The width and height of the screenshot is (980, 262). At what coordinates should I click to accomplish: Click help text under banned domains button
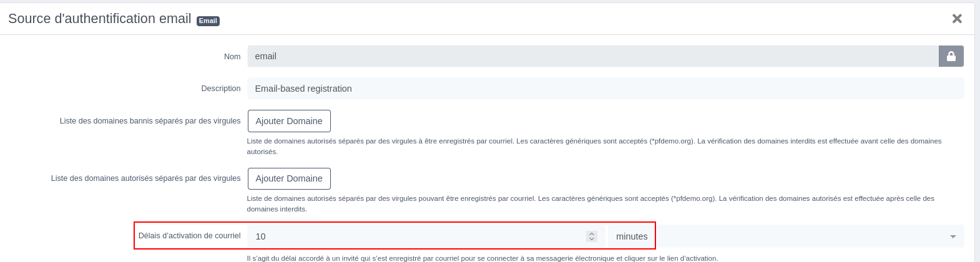pos(594,146)
